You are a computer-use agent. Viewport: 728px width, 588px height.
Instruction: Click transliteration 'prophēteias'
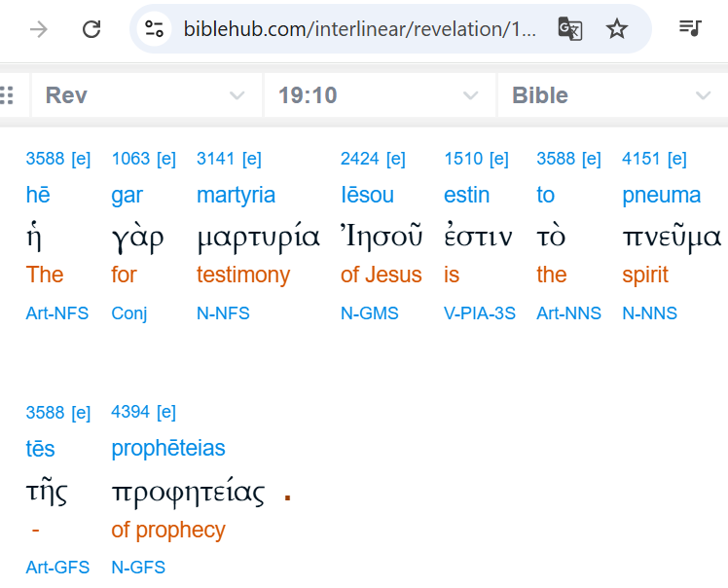(168, 449)
